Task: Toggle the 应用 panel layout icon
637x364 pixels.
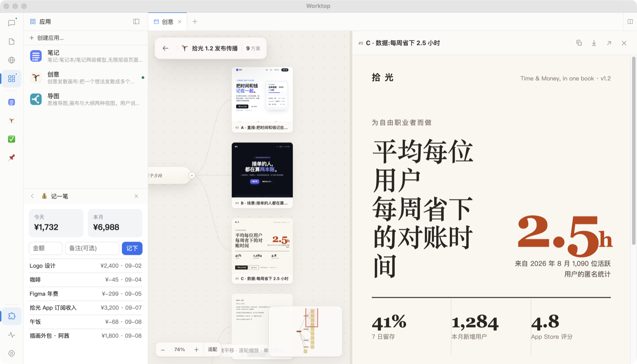Action: (x=136, y=21)
